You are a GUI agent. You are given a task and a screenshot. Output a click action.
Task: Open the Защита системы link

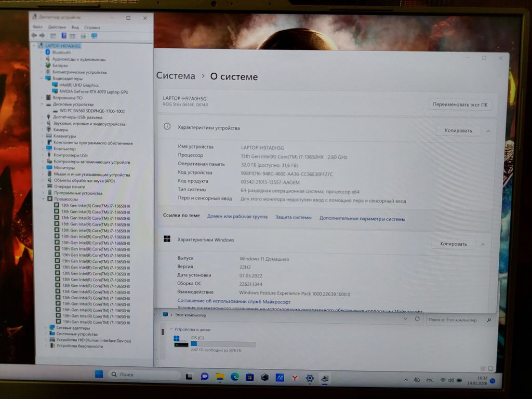click(293, 218)
